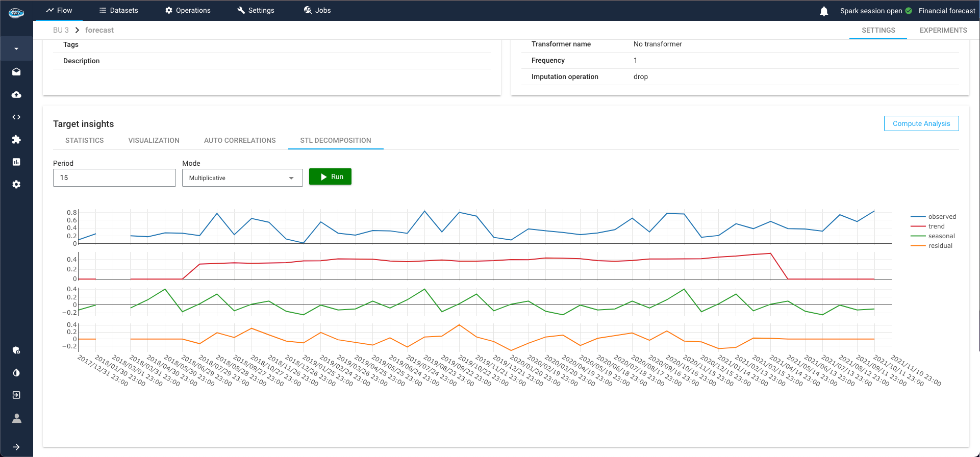Toggle observed series in chart legend
Image resolution: width=980 pixels, height=457 pixels.
[x=942, y=217]
